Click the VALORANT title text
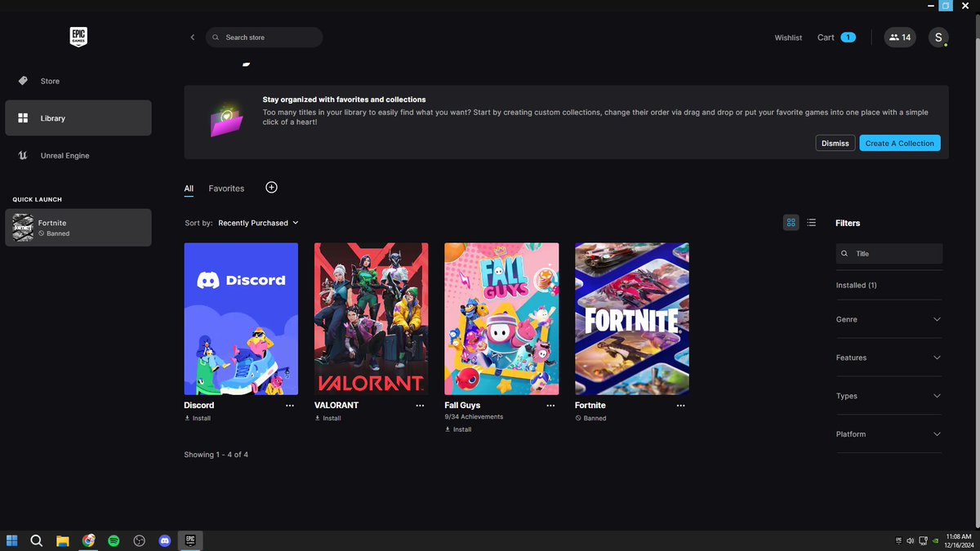The image size is (980, 551). coord(336,405)
